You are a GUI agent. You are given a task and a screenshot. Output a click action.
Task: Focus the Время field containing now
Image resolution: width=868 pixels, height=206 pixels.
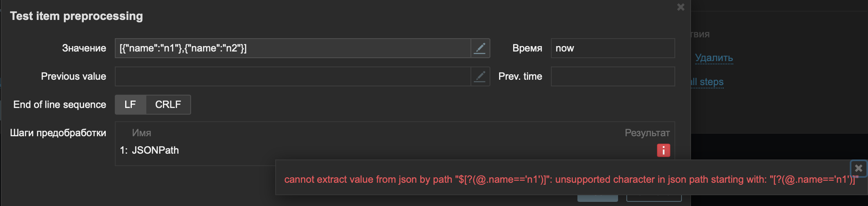coord(612,48)
